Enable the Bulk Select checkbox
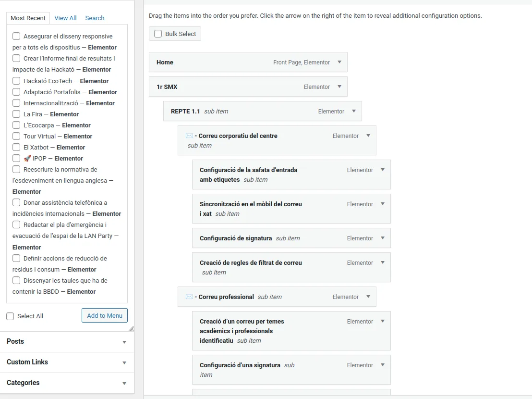Viewport: 532px width, 399px height. coord(158,34)
